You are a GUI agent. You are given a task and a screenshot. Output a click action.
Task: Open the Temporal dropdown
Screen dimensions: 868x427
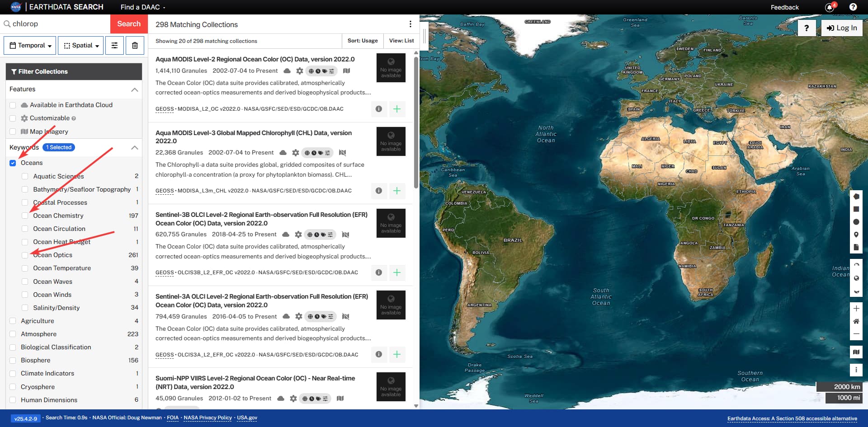pyautogui.click(x=30, y=46)
